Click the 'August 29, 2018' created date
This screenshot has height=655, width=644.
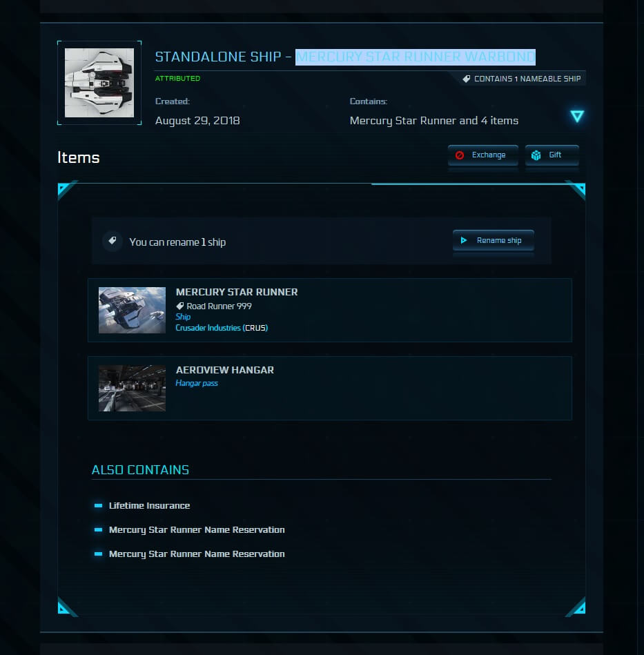197,121
